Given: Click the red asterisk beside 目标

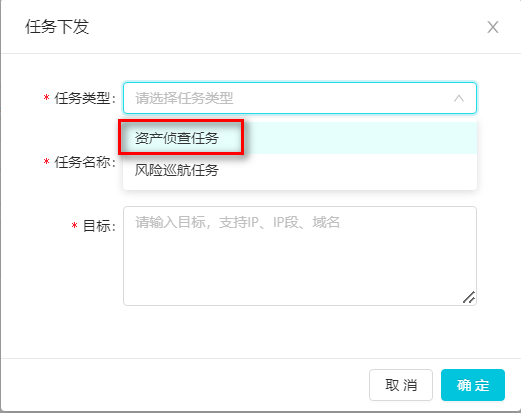Looking at the screenshot, I should click(75, 226).
